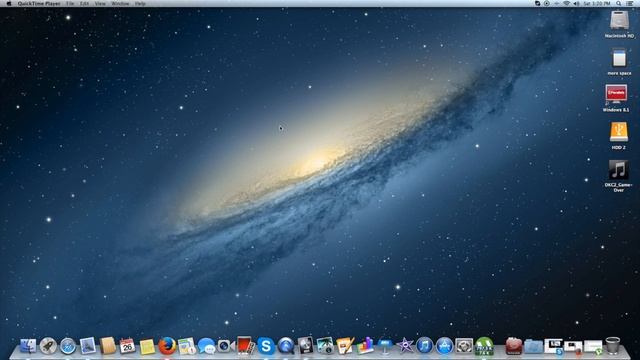
Task: Open Numbers bar chart icon in Dock
Action: [x=365, y=346]
